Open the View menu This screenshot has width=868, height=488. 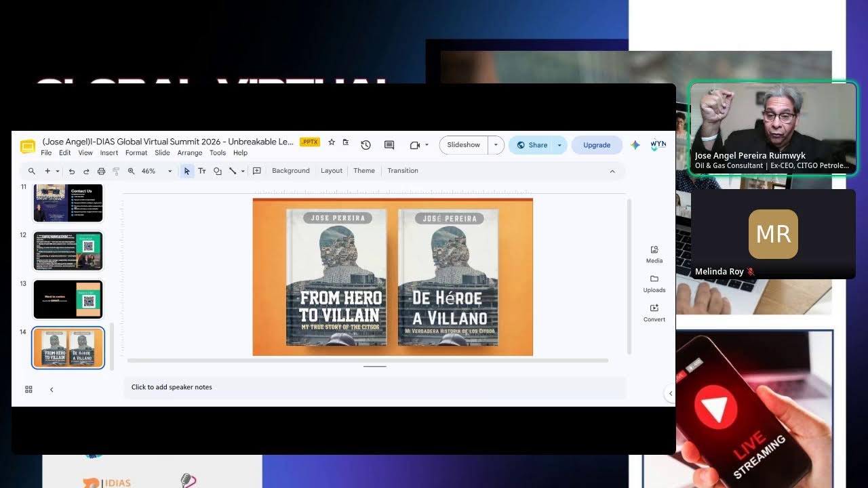coord(85,153)
